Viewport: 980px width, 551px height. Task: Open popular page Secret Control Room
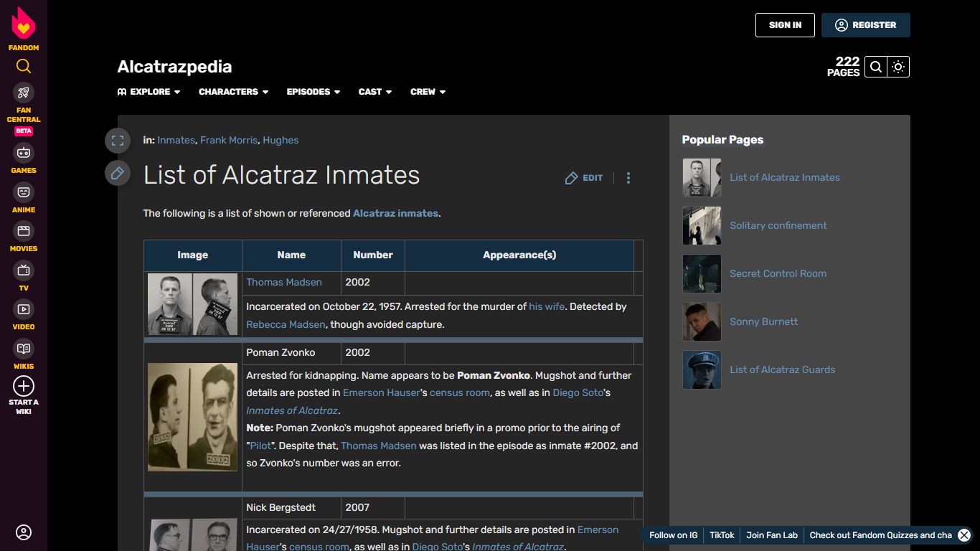click(x=778, y=273)
